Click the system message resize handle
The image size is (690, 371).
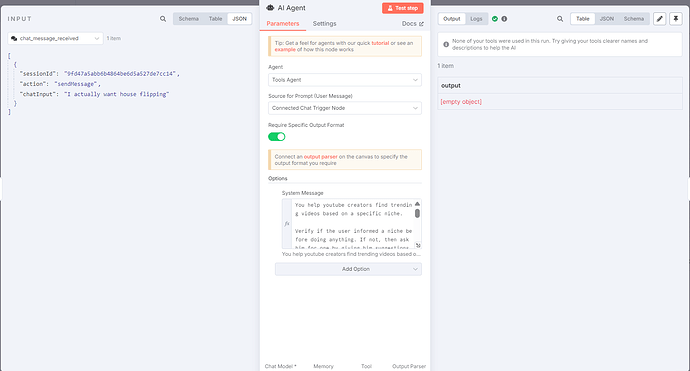click(418, 245)
